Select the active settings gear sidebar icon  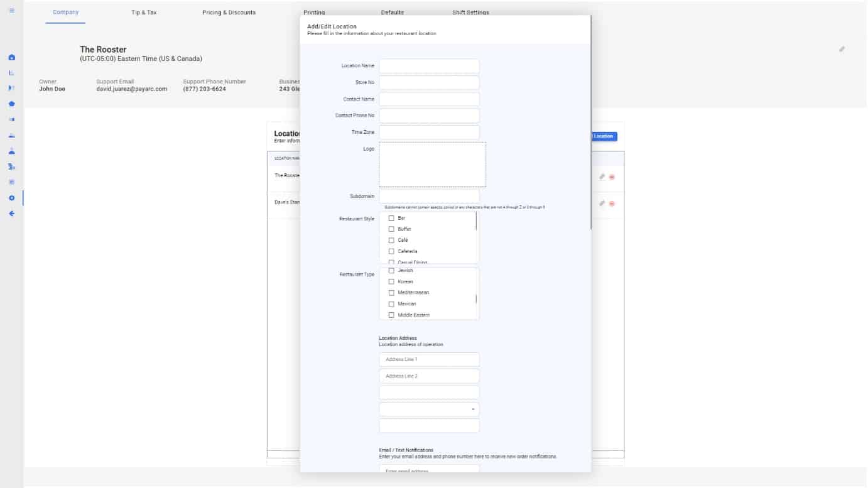11,198
